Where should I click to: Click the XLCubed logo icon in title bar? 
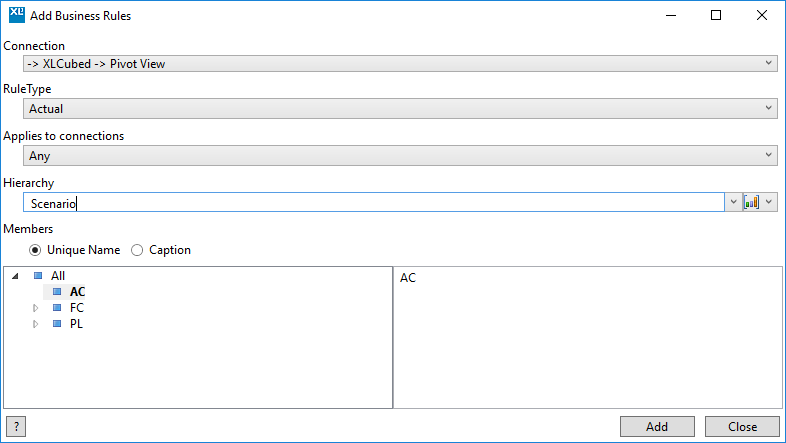(14, 15)
